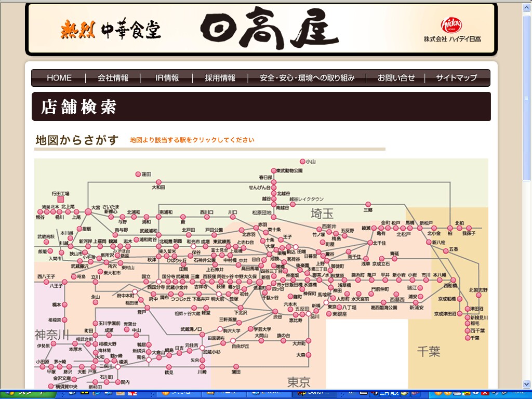Select the 武蔵高萩 station dot
The width and height of the screenshot is (532, 399).
tap(46, 242)
